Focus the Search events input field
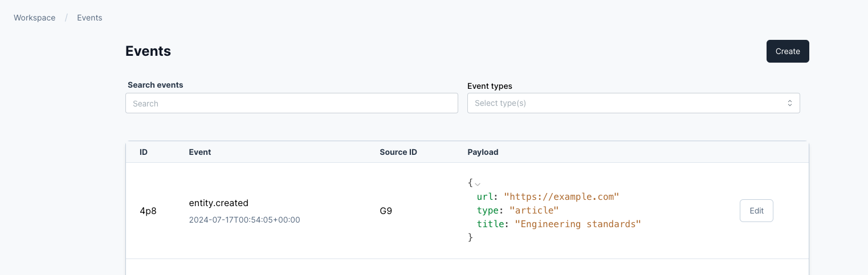The image size is (868, 275). click(x=291, y=104)
